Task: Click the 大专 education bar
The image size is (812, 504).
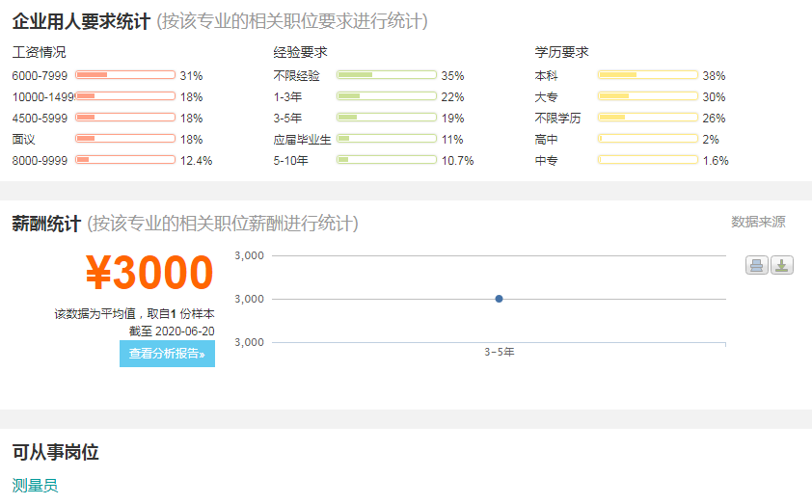Action: click(648, 96)
